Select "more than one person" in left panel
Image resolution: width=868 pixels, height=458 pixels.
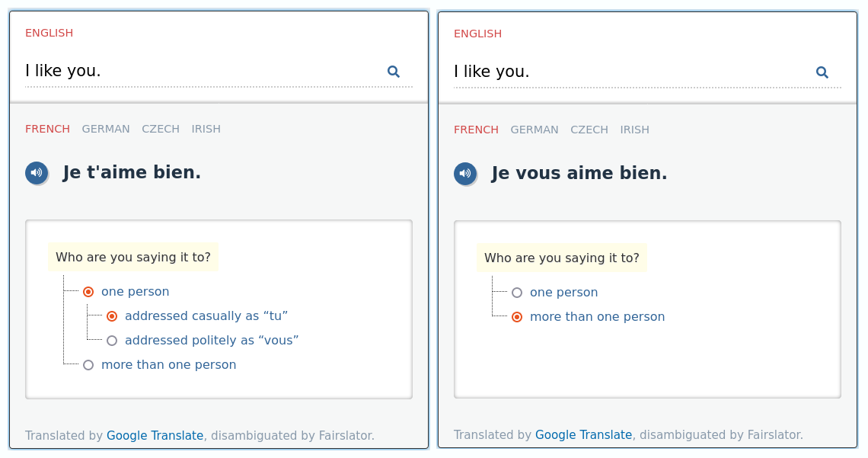(x=88, y=365)
